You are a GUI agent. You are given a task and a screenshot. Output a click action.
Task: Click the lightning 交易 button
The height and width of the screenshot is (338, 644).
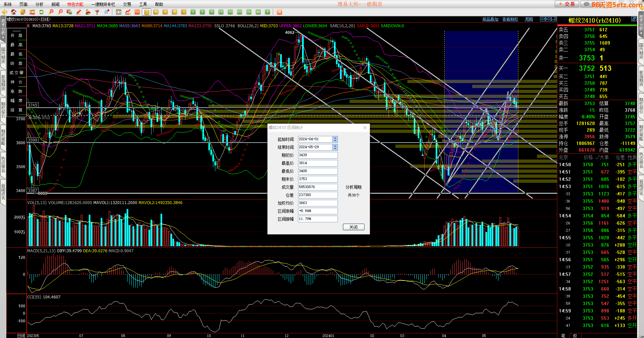coord(567,4)
